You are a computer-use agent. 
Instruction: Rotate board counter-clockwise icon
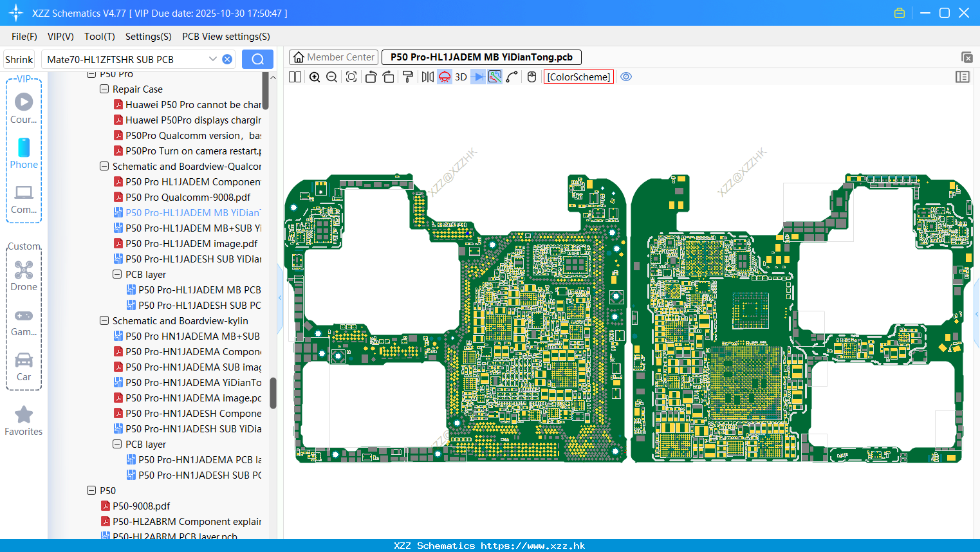(371, 77)
